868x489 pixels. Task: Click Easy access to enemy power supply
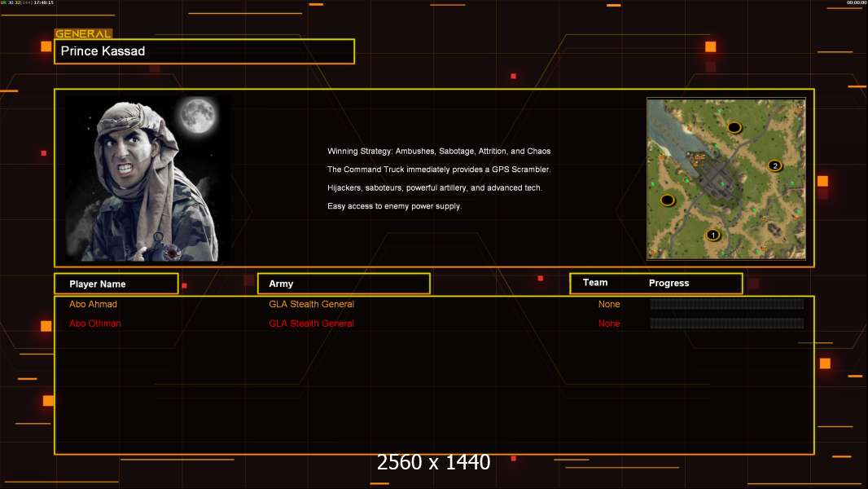click(394, 206)
